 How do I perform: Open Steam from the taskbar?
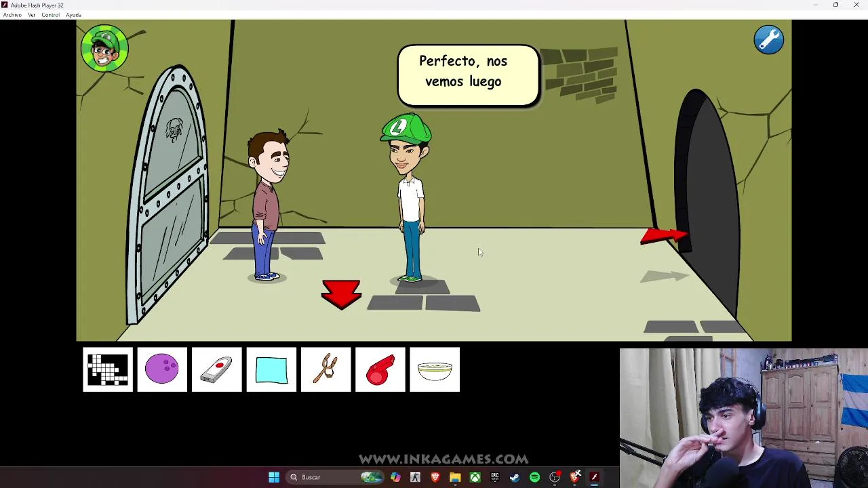[x=515, y=477]
